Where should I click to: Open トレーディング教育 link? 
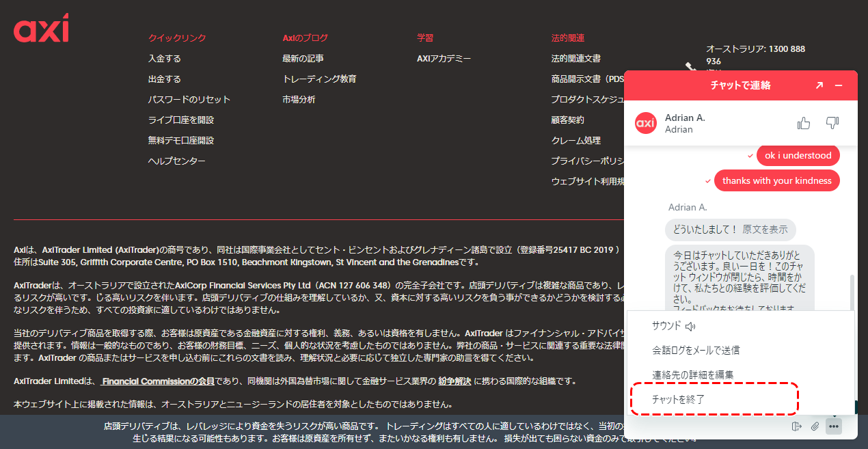click(319, 79)
